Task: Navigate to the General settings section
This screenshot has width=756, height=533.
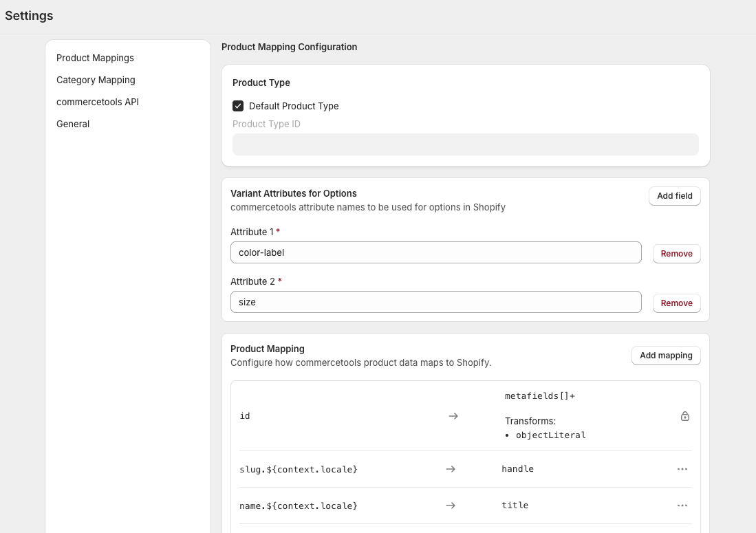Action: (x=73, y=124)
